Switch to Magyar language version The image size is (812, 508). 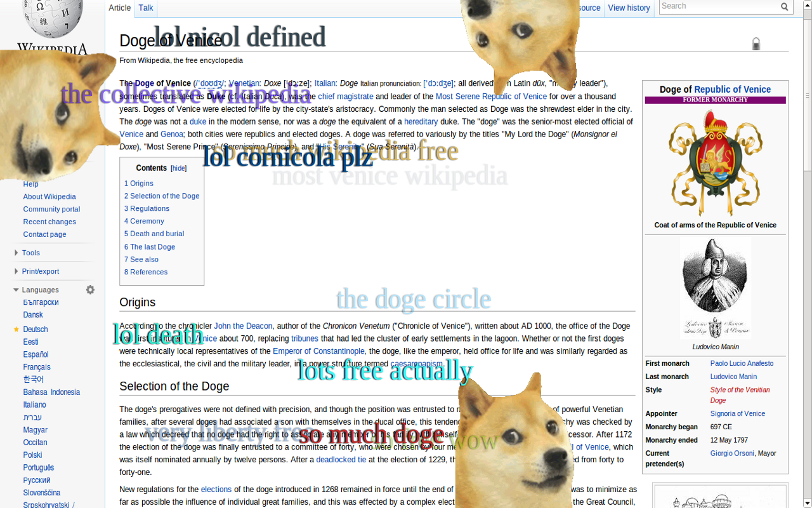(35, 430)
